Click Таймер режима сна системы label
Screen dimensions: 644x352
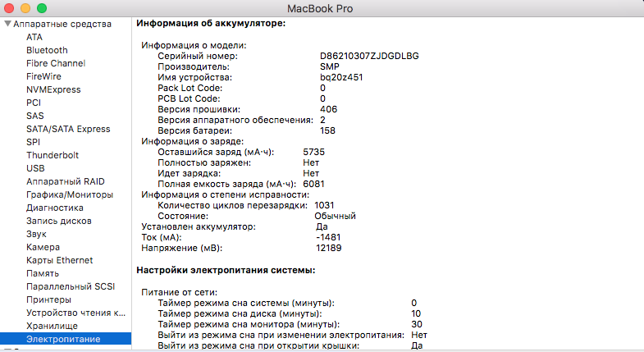pyautogui.click(x=246, y=303)
